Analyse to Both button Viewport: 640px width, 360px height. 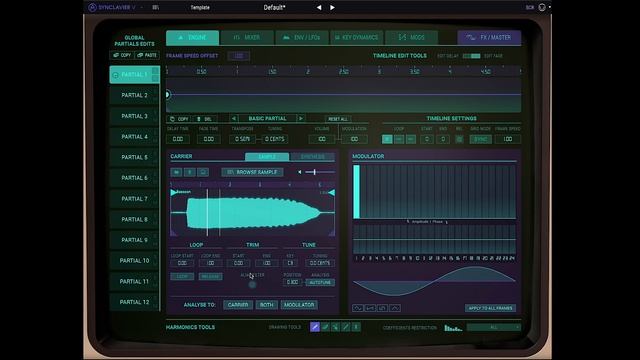[x=267, y=305]
